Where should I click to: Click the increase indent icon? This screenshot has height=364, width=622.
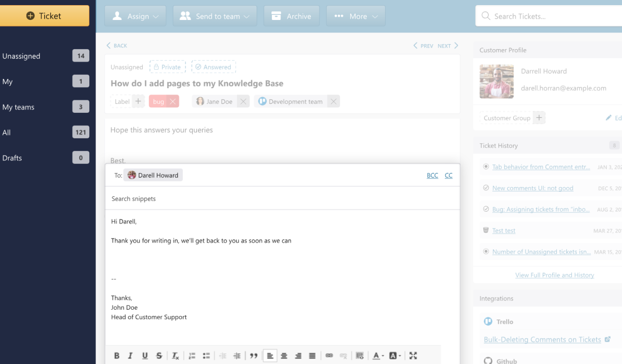click(237, 356)
